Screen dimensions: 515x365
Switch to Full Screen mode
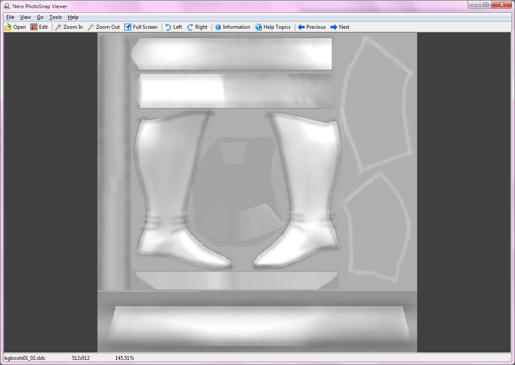(x=128, y=27)
